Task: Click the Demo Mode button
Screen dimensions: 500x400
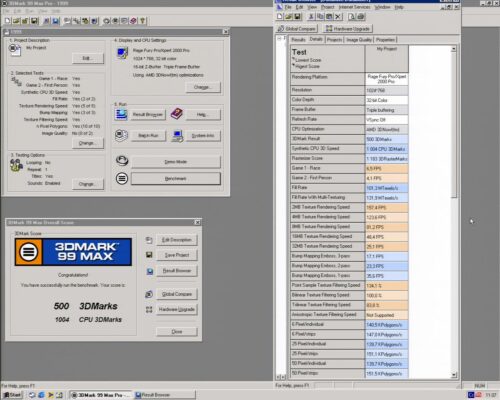Action: tap(176, 162)
